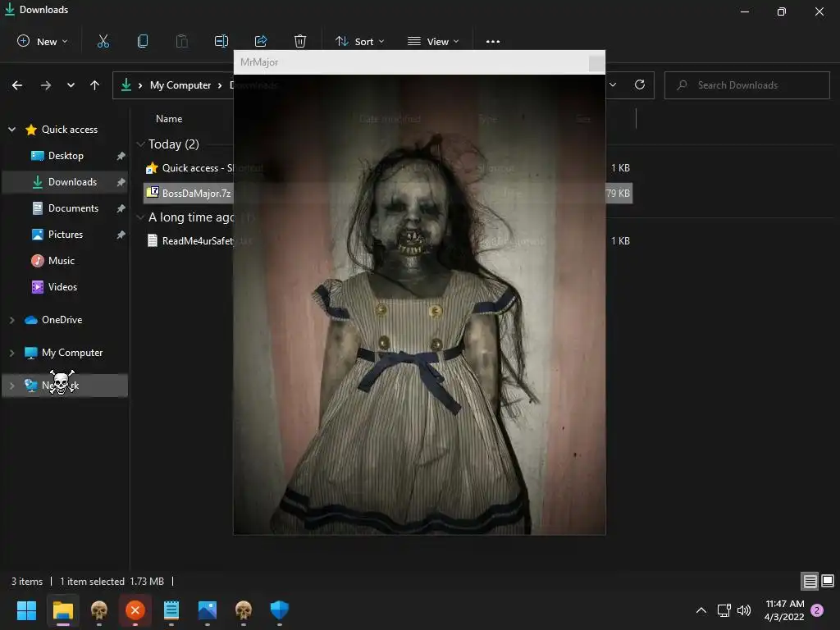The width and height of the screenshot is (840, 630).
Task: Click the Share icon in toolbar
Action: pyautogui.click(x=261, y=41)
